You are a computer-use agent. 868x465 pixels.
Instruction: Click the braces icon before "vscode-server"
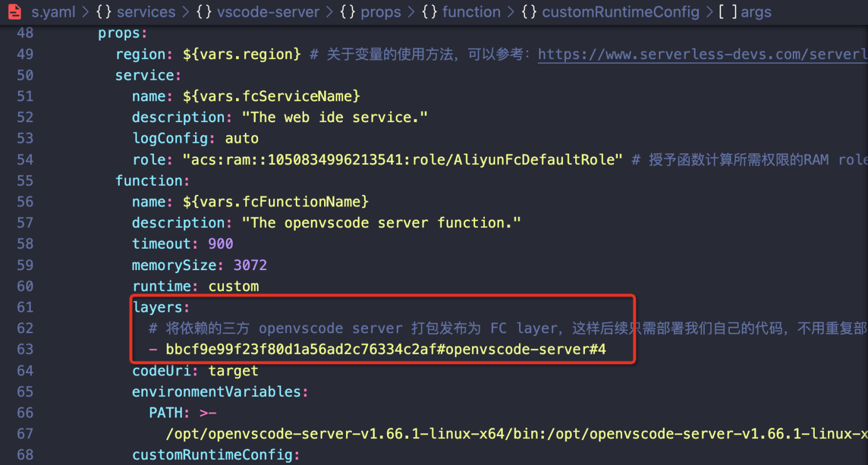pos(204,12)
